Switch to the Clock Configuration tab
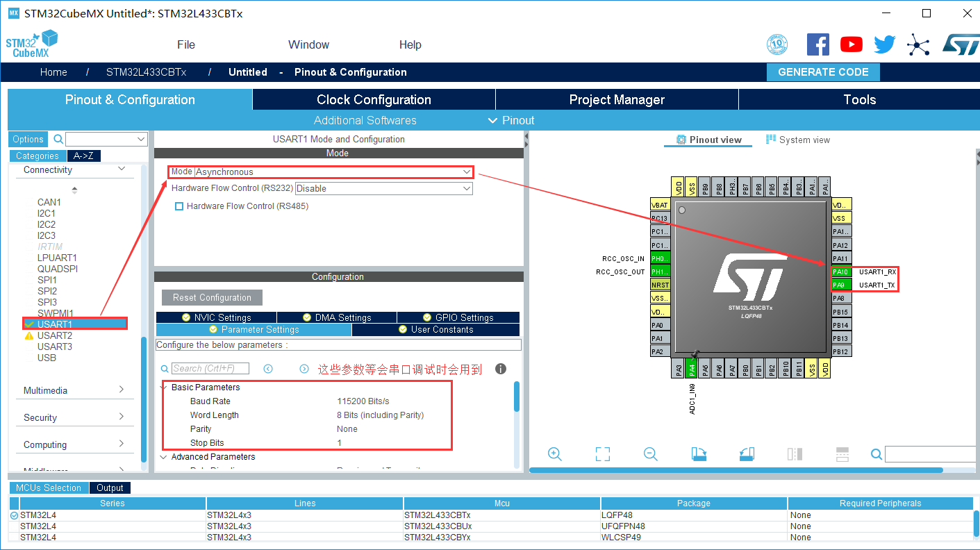 click(x=373, y=99)
